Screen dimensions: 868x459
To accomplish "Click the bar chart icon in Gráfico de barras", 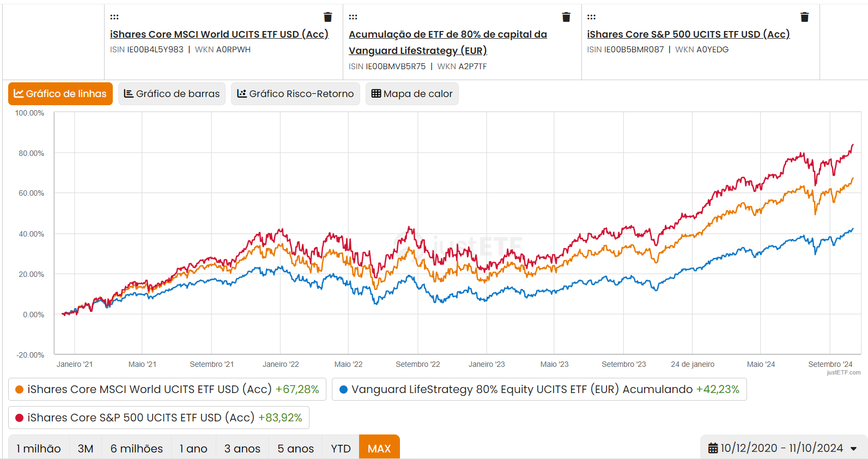I will [x=129, y=94].
